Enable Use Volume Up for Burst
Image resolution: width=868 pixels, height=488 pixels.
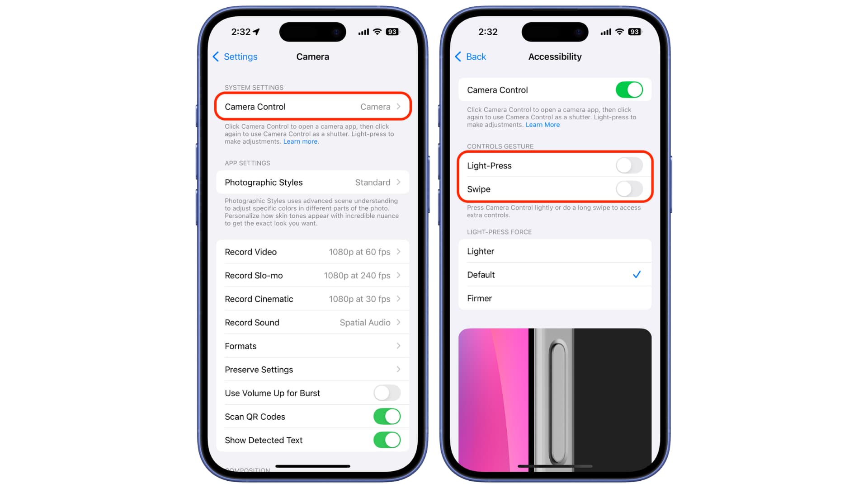coord(387,393)
